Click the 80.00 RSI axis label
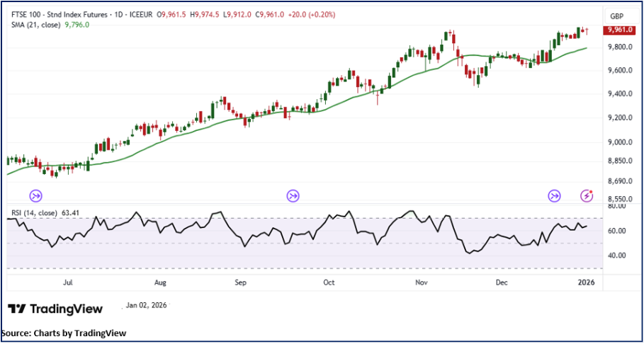 click(616, 206)
